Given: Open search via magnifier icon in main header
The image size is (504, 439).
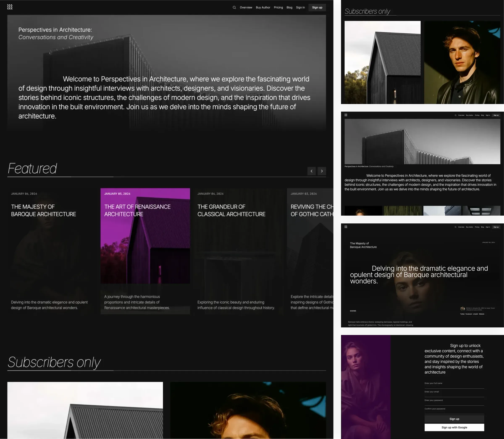Looking at the screenshot, I should pyautogui.click(x=234, y=7).
